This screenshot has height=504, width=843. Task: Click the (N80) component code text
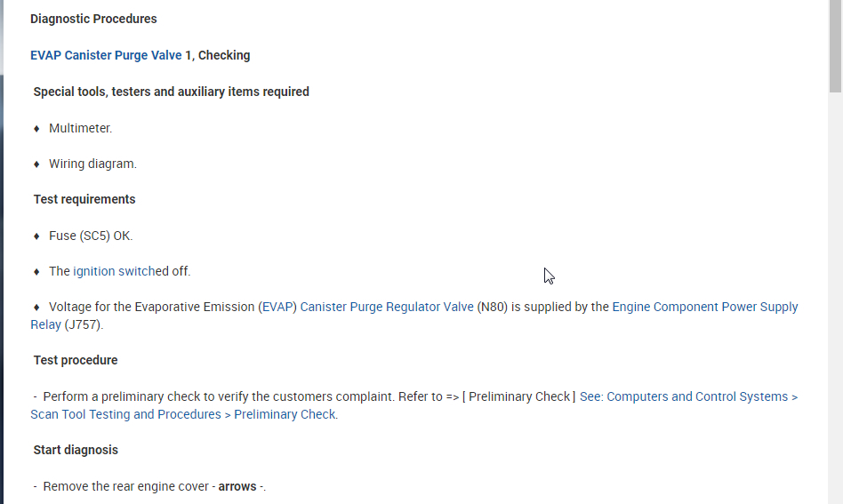pyautogui.click(x=493, y=307)
